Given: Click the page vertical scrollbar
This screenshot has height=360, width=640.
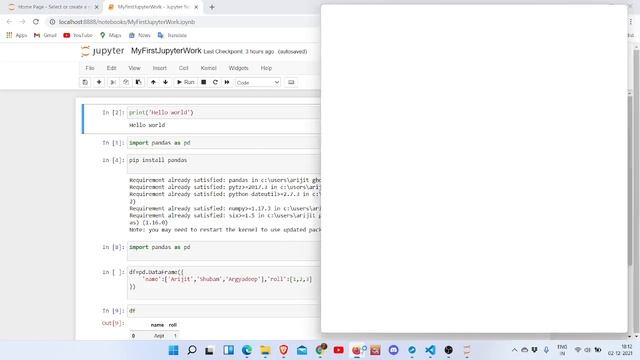Looking at the screenshot, I should pyautogui.click(x=635, y=158).
